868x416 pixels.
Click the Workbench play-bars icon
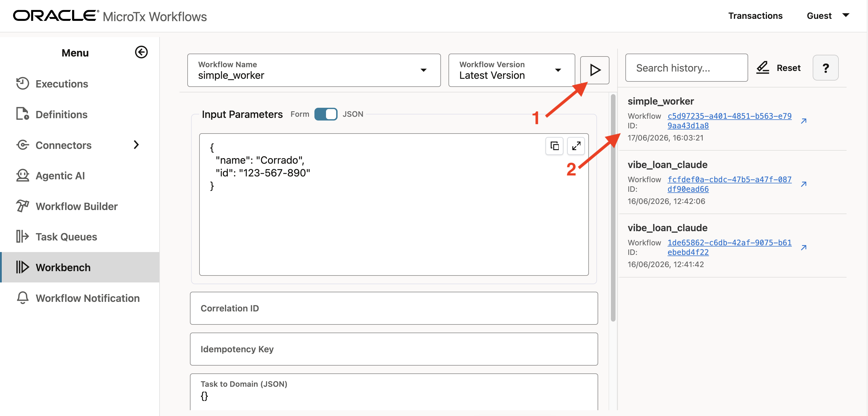(x=23, y=267)
